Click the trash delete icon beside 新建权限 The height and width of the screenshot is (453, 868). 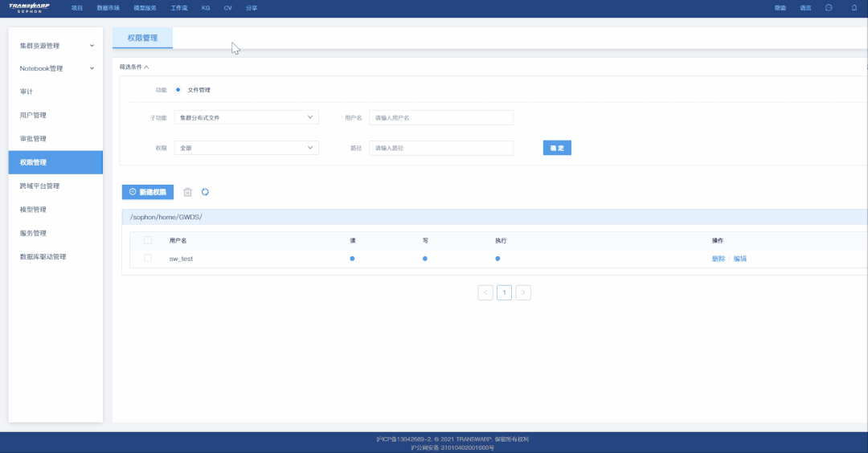187,192
